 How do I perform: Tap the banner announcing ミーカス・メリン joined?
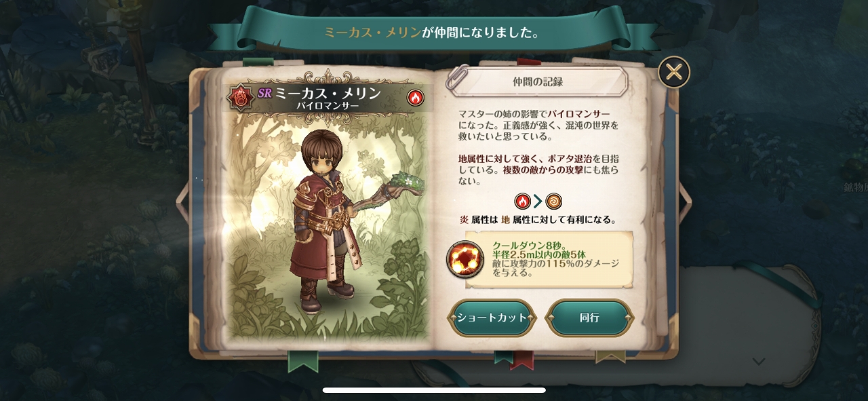tap(433, 32)
